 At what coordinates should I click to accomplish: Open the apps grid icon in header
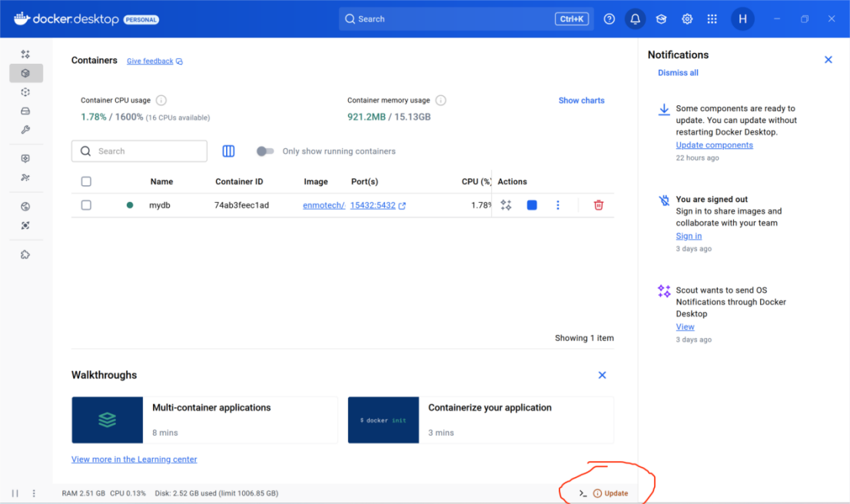click(x=712, y=19)
